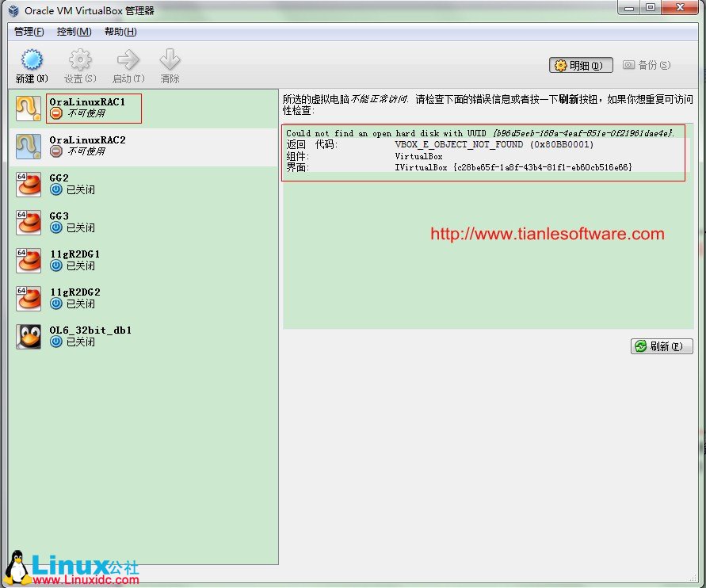Click the error UUID text in the message

[x=582, y=133]
